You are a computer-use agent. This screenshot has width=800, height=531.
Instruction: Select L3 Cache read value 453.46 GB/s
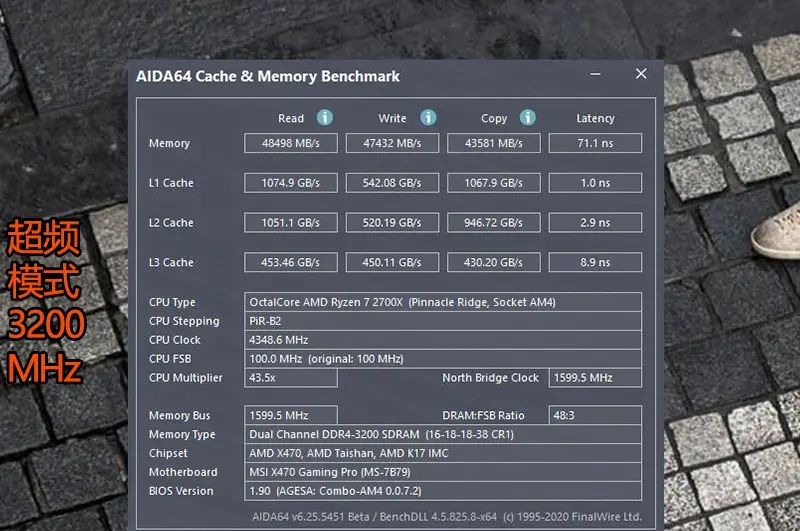(291, 263)
